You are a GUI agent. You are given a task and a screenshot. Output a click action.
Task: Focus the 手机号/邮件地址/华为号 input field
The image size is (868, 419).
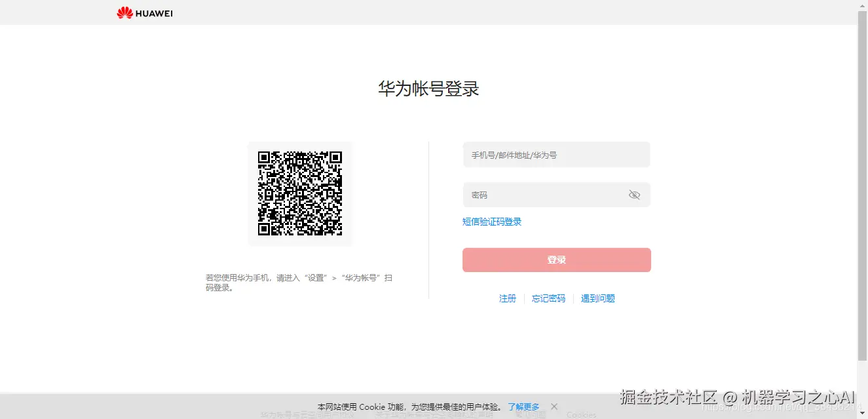pyautogui.click(x=556, y=155)
